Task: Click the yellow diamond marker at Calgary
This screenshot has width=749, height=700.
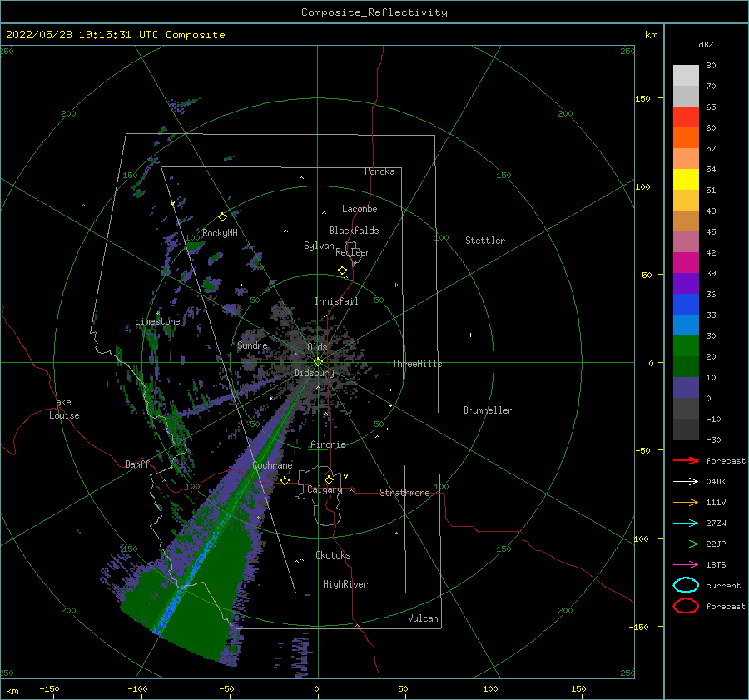Action: tap(329, 479)
